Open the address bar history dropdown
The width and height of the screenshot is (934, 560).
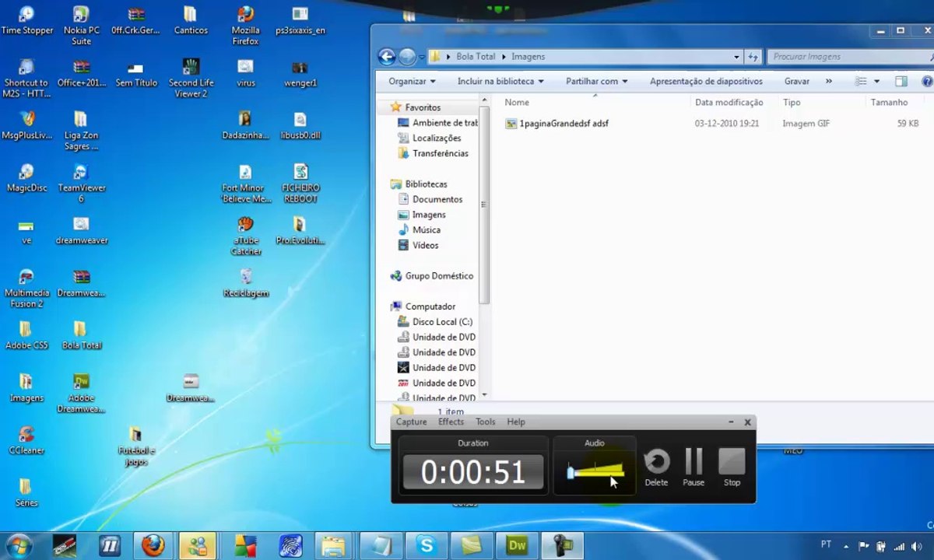click(736, 57)
